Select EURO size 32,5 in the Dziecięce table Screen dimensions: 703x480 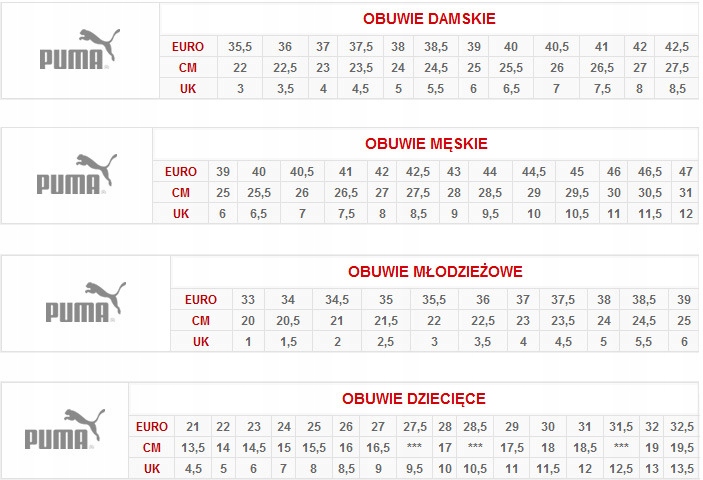(x=682, y=427)
